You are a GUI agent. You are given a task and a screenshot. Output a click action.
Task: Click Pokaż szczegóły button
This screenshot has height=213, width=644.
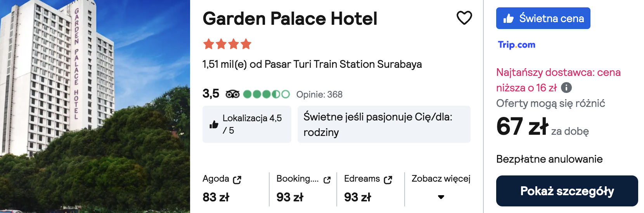point(567,191)
